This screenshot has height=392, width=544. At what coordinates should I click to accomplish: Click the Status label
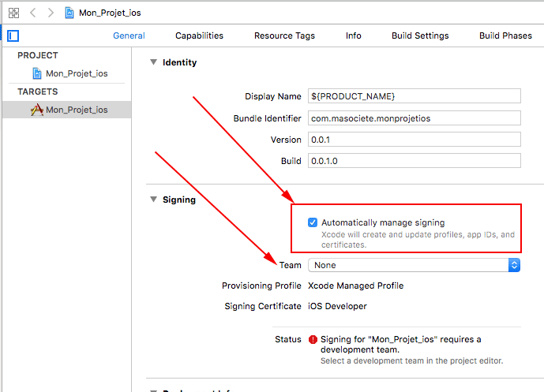[x=288, y=339]
